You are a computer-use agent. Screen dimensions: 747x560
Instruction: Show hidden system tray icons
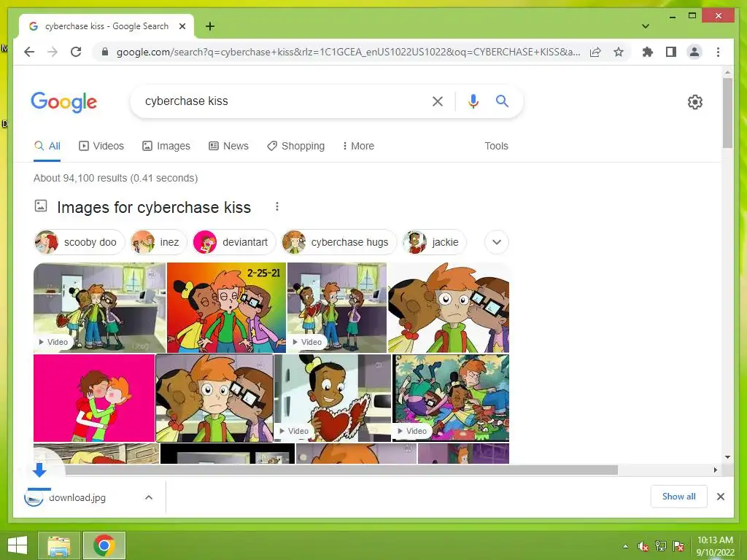point(625,546)
